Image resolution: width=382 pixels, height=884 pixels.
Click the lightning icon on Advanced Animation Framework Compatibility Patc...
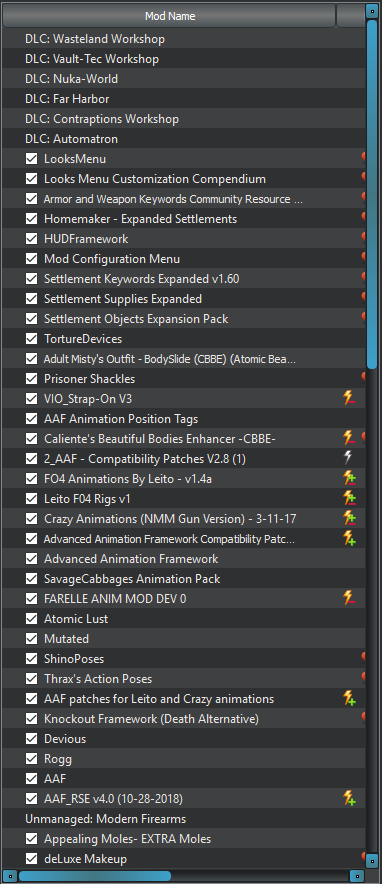[349, 539]
